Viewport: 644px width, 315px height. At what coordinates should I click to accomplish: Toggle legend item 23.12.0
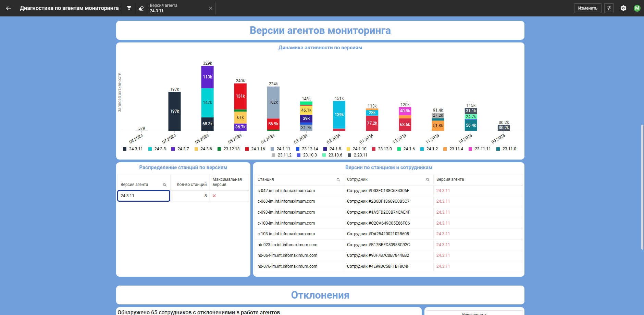point(382,149)
